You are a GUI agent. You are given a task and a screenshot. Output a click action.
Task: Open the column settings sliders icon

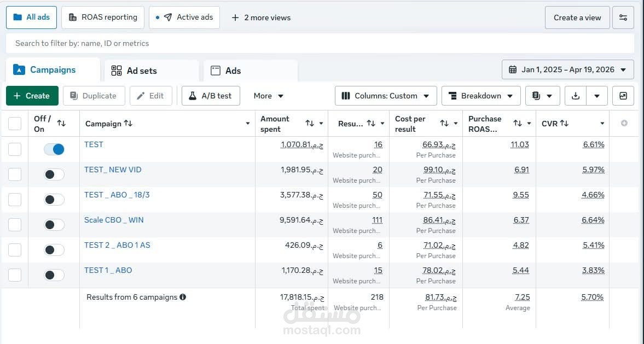[623, 18]
